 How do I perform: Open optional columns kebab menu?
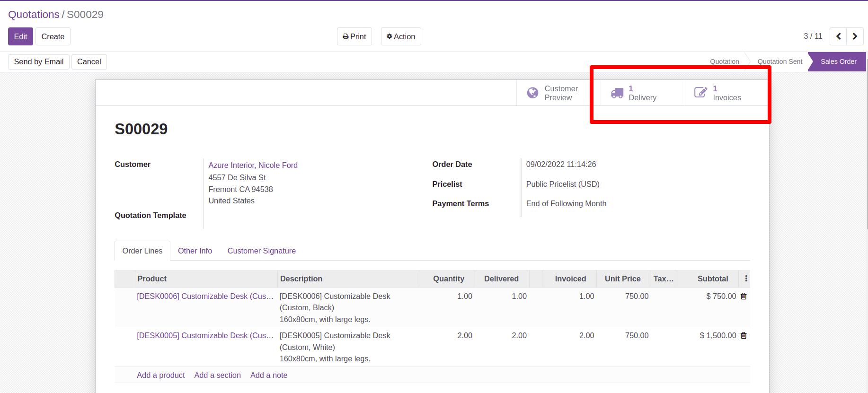coord(746,279)
